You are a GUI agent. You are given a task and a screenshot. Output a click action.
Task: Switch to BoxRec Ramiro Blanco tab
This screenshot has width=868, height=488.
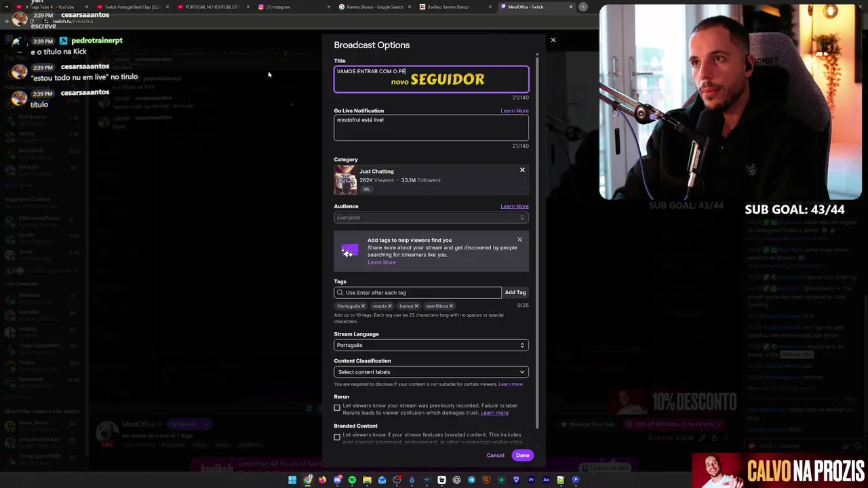point(454,7)
